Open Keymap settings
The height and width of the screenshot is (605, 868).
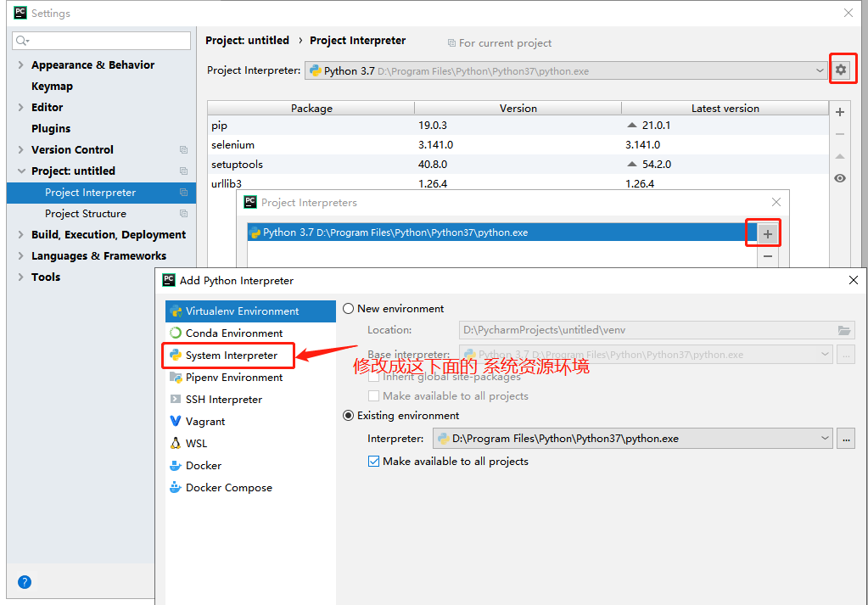pos(52,87)
